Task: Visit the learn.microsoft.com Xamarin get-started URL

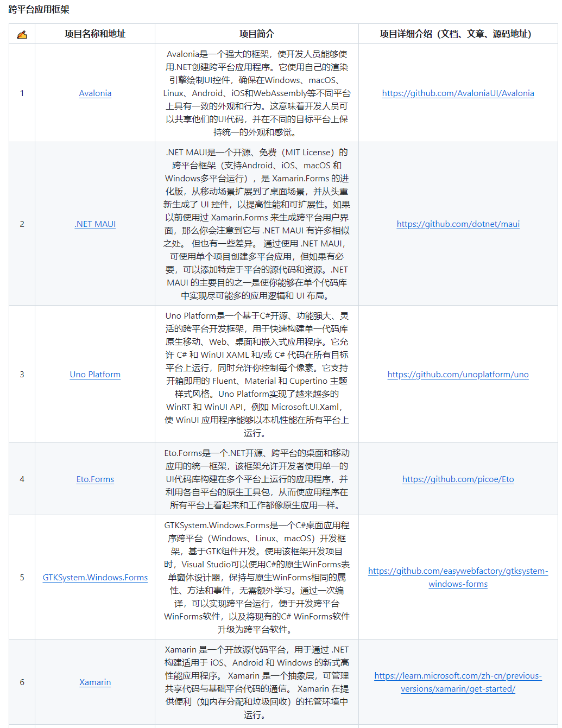Action: tap(458, 682)
